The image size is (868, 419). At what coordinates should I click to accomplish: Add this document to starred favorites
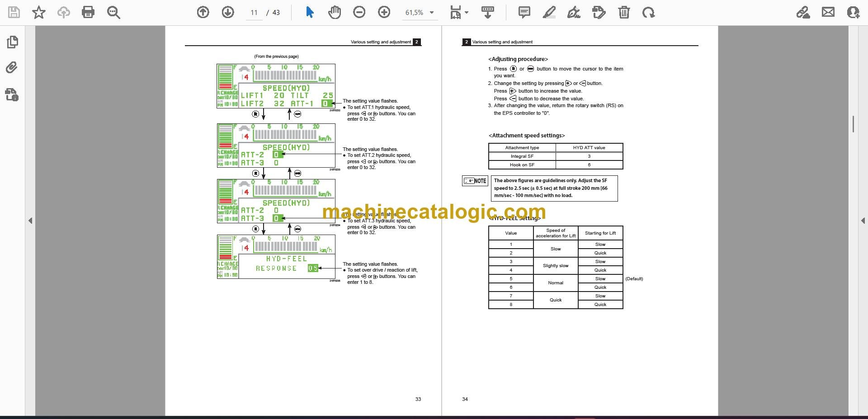39,12
